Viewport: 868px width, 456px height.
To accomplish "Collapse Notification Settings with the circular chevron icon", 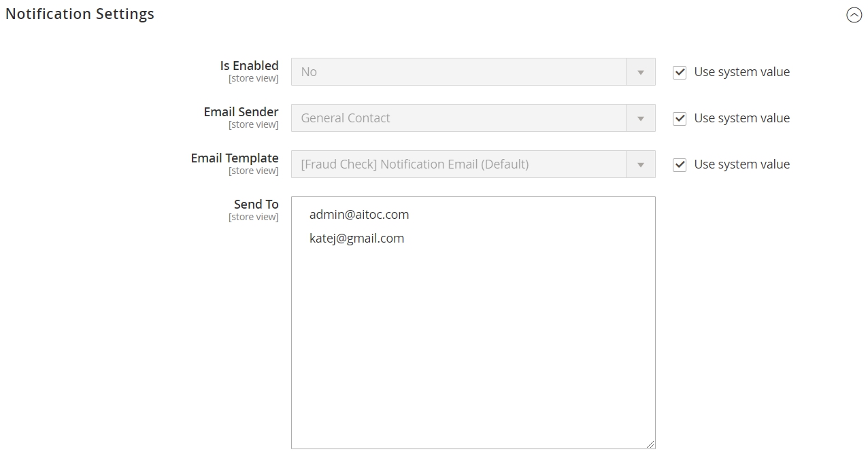I will (x=854, y=15).
